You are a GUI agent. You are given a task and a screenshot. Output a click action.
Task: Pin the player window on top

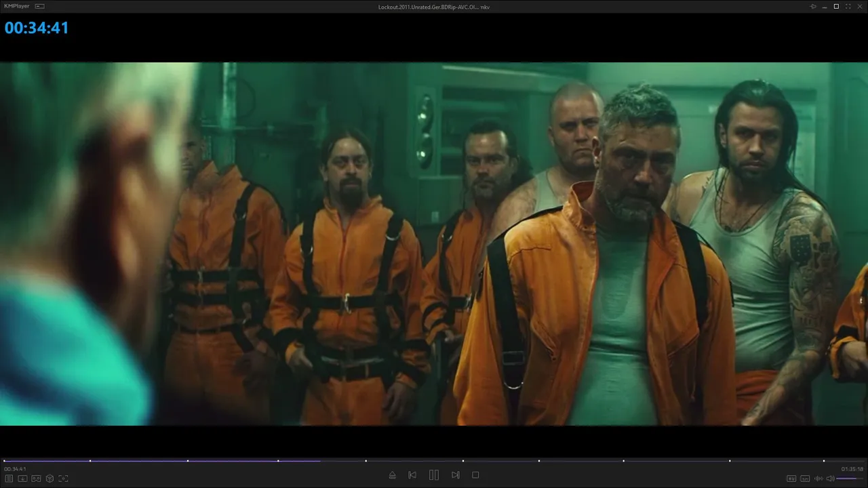[813, 6]
